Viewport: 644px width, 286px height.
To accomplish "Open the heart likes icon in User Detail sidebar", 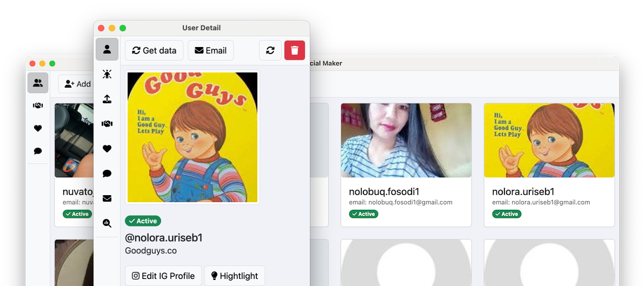I will (107, 149).
